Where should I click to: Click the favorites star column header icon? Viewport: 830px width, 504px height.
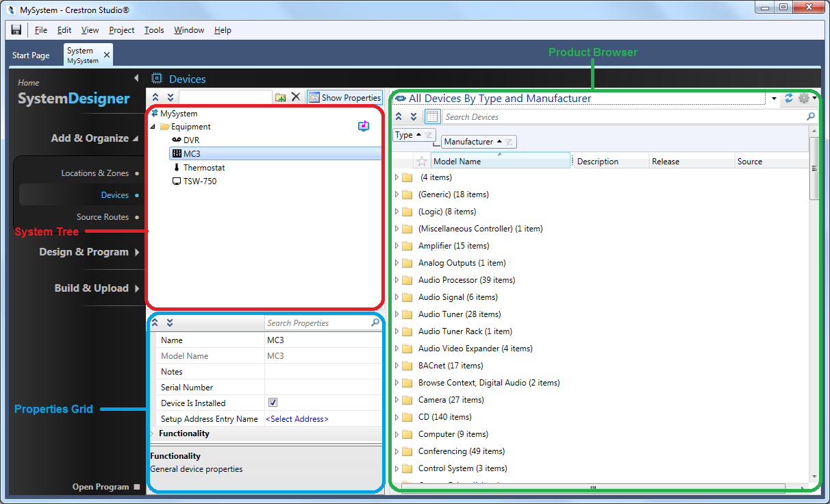point(422,162)
